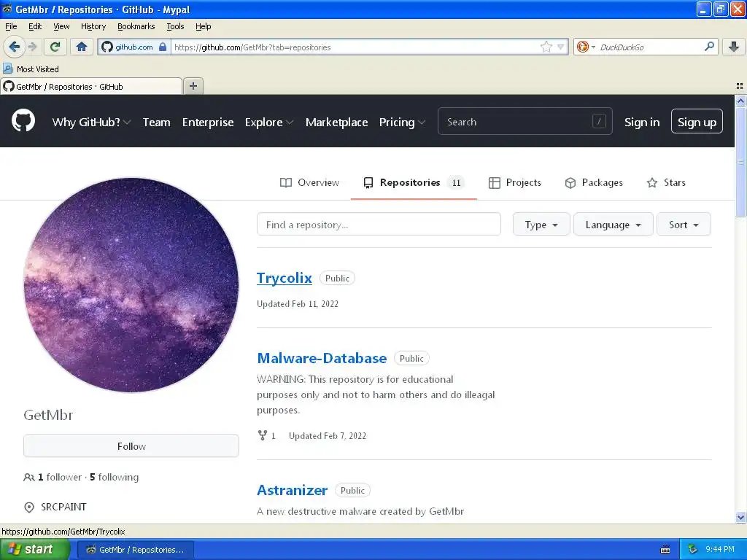Switch to the Projects tab
This screenshot has height=560, width=747.
tap(514, 182)
